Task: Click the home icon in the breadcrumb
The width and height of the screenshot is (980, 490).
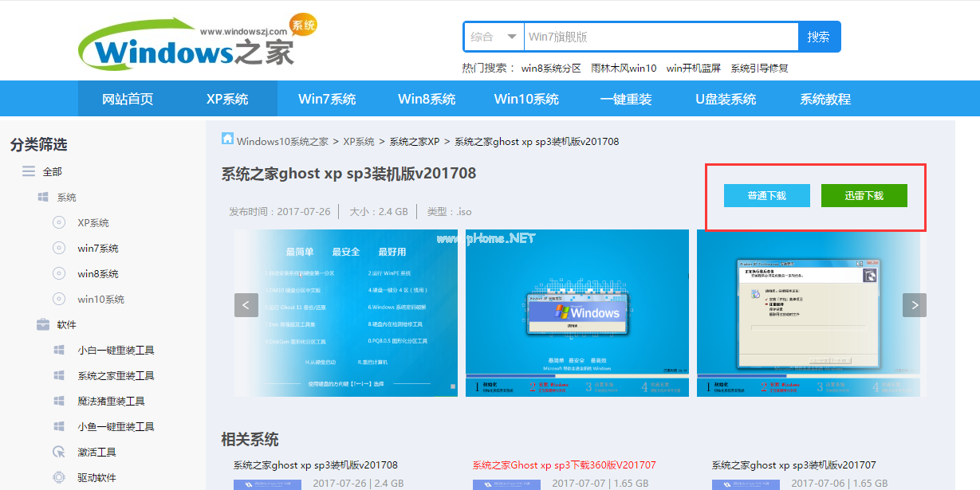Action: (x=227, y=141)
